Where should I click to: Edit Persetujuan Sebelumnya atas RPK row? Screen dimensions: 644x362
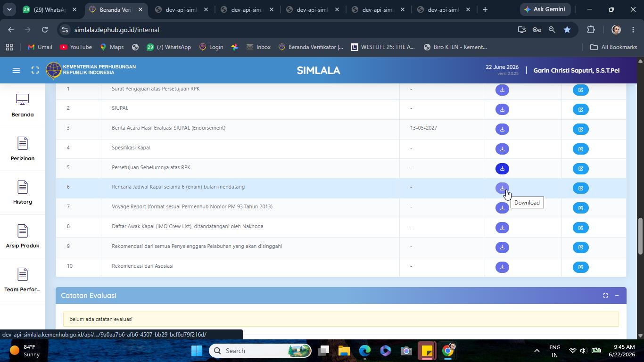pyautogui.click(x=580, y=169)
